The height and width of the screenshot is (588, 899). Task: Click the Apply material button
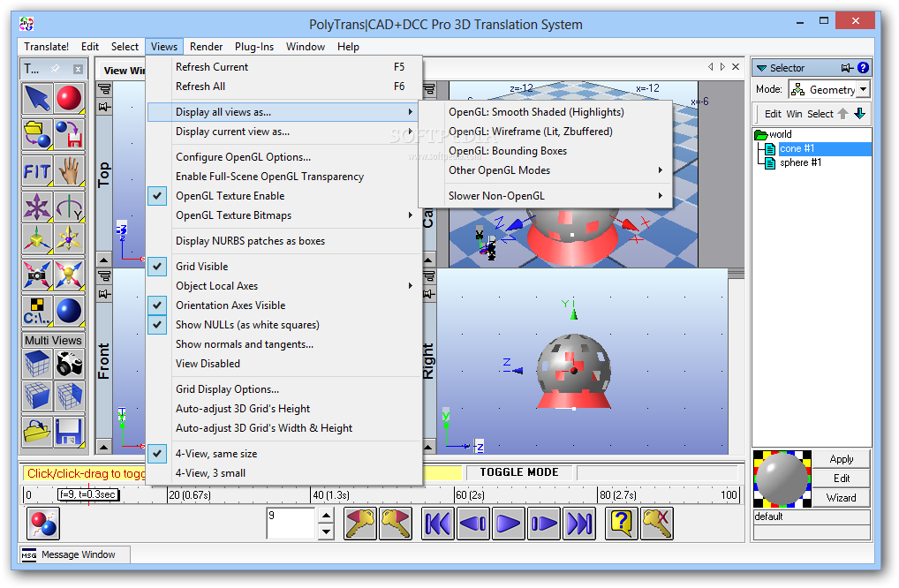pos(841,459)
